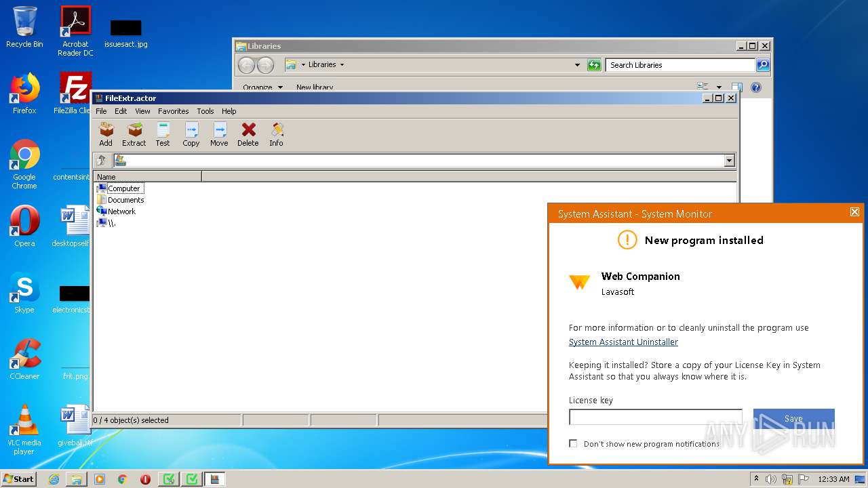Viewport: 868px width, 488px height.
Task: Expand the address path dropdown in FileExtr.actor
Action: click(730, 161)
